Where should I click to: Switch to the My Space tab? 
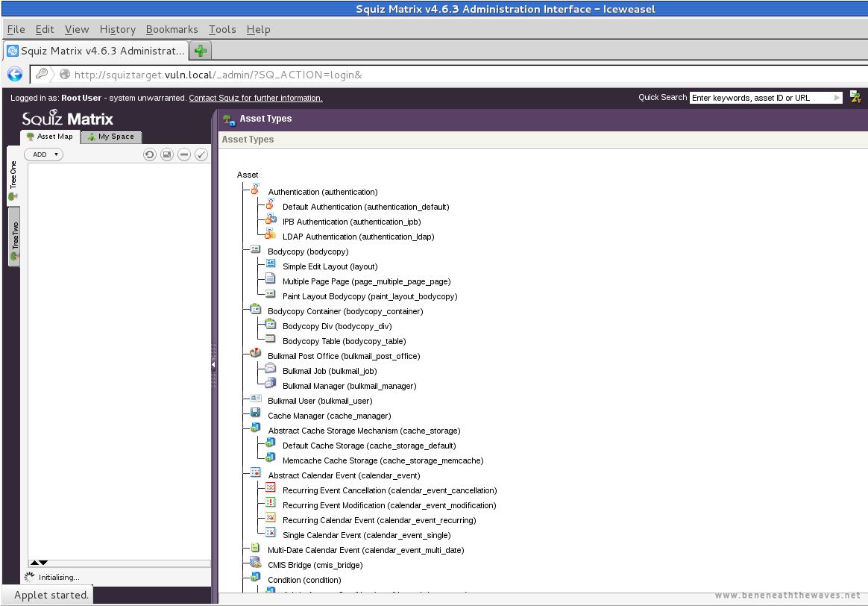(111, 137)
